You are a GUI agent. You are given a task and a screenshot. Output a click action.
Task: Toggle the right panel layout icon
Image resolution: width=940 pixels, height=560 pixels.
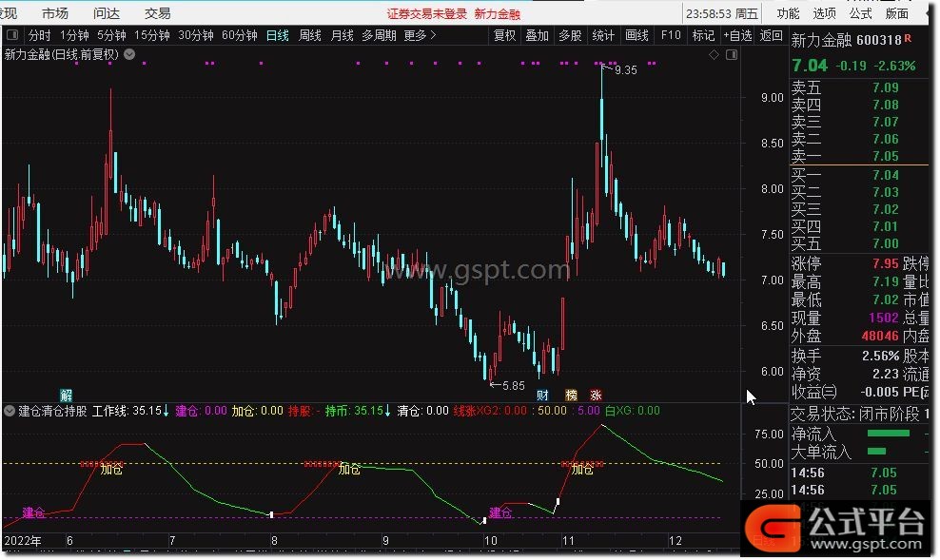tap(732, 54)
